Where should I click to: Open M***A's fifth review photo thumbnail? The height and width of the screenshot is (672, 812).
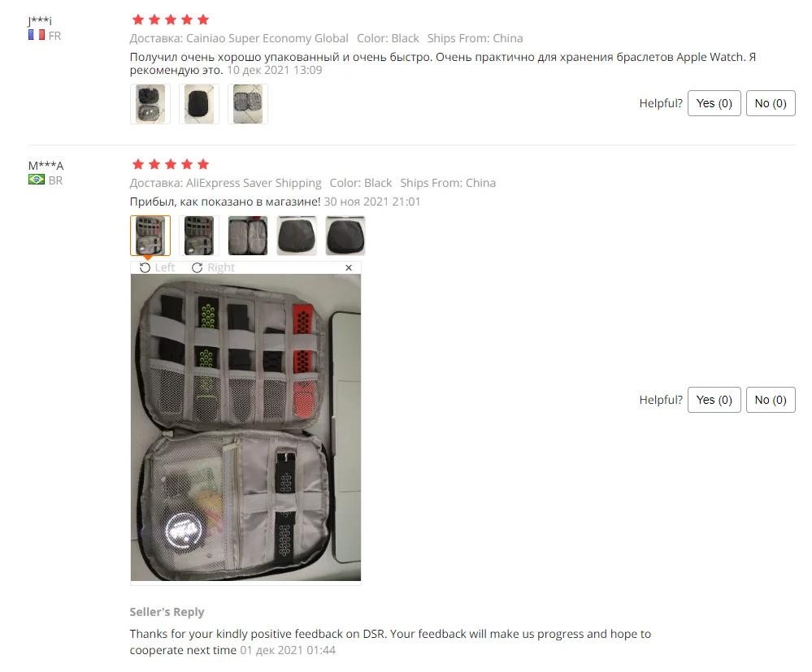(345, 236)
